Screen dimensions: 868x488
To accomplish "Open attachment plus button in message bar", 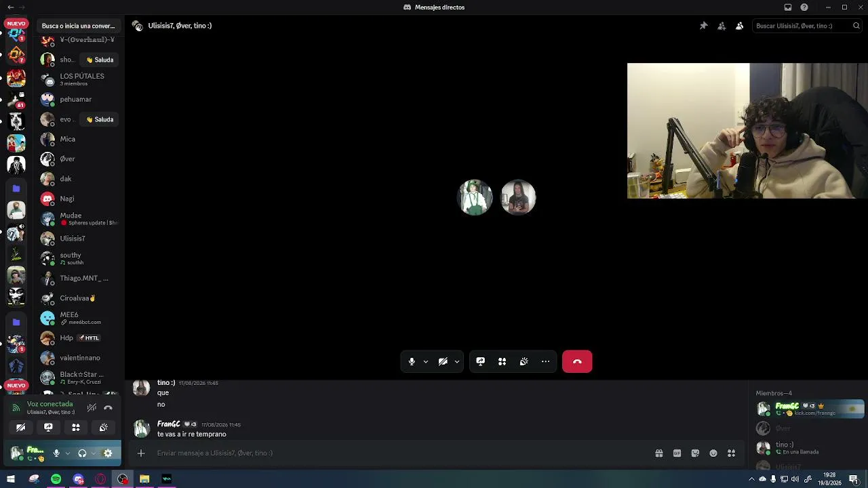I will [x=141, y=453].
